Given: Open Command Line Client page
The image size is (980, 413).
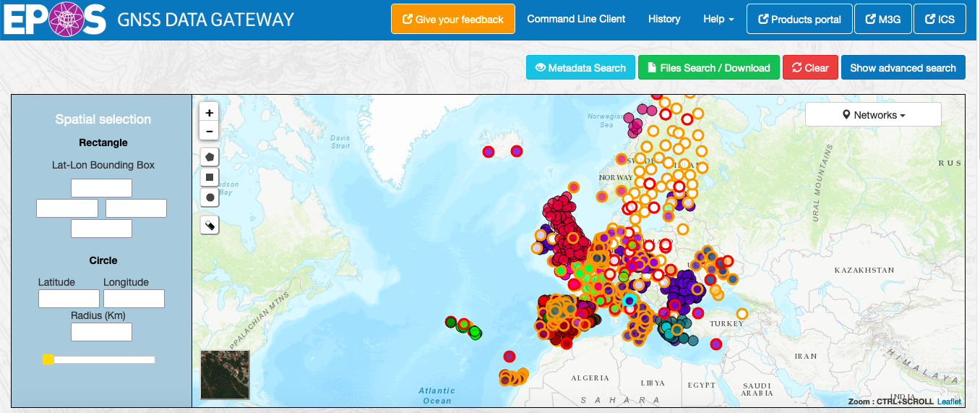Looking at the screenshot, I should [x=576, y=19].
